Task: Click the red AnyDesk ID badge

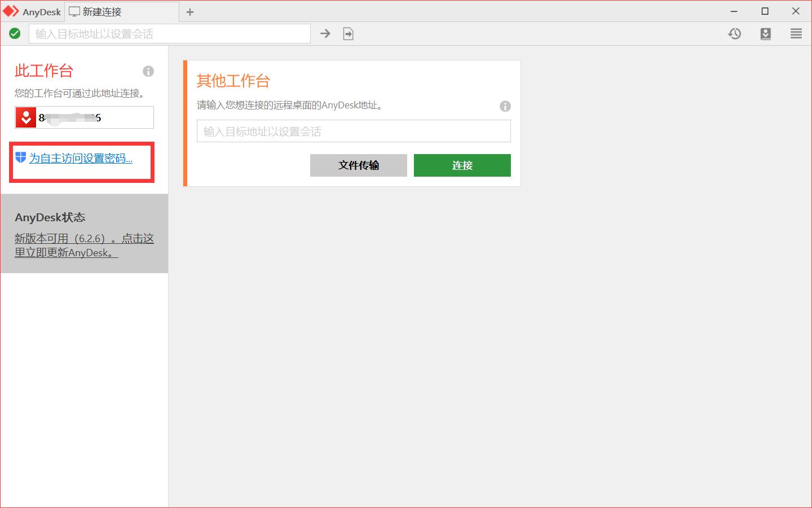Action: tap(25, 117)
